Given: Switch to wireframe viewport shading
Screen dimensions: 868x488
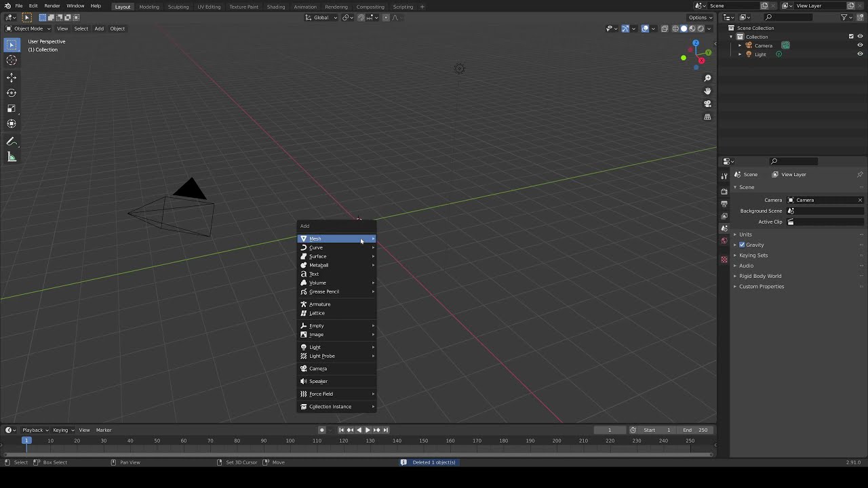Looking at the screenshot, I should [x=675, y=28].
